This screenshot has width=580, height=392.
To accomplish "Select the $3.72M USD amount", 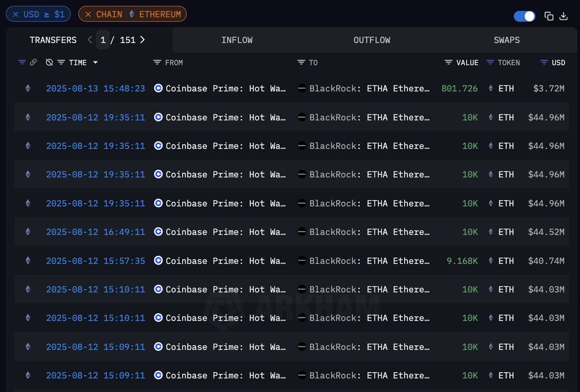I will point(549,88).
